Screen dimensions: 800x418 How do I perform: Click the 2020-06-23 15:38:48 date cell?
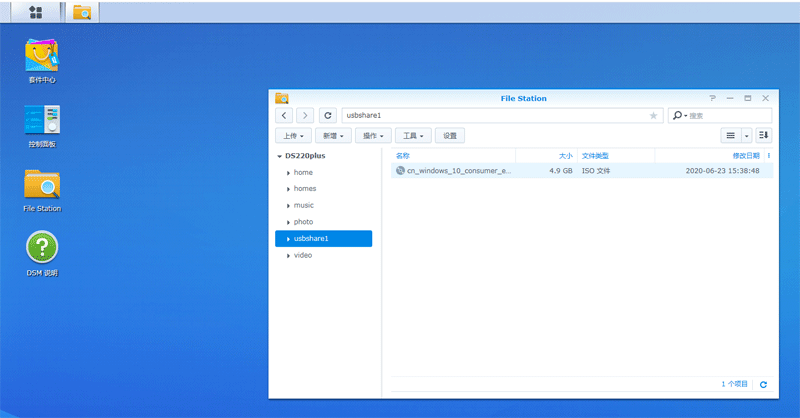(722, 170)
